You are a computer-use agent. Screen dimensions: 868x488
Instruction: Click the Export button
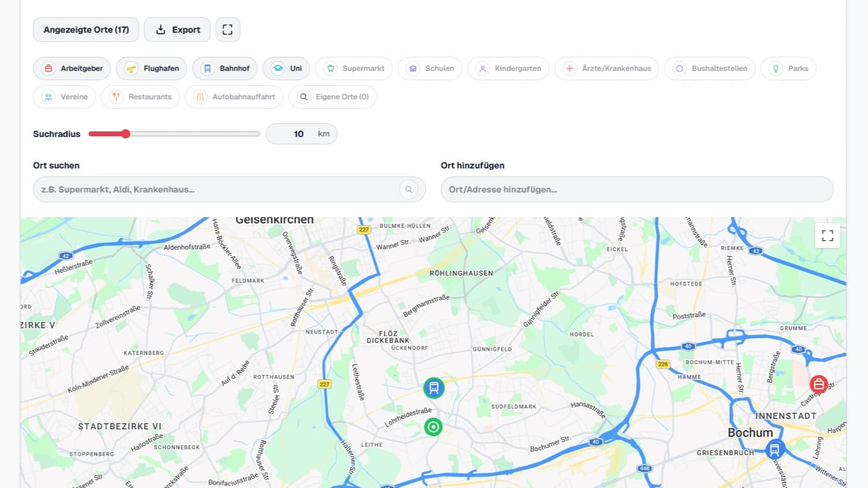point(178,30)
